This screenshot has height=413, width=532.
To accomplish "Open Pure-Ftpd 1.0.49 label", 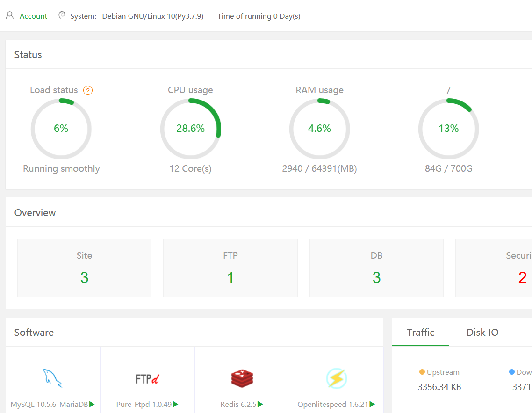I will [x=144, y=405].
